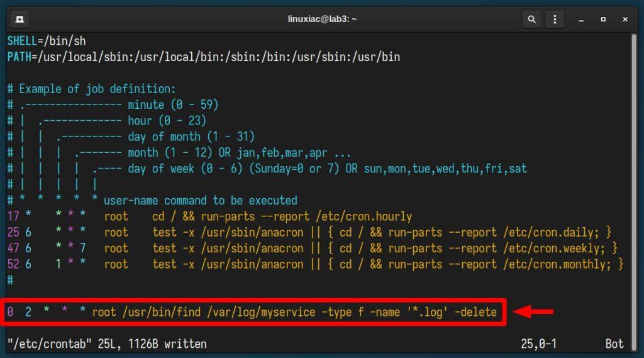This screenshot has height=358, width=644.
Task: Click 'day of month (1 - 31)' comment
Action: pyautogui.click(x=191, y=137)
